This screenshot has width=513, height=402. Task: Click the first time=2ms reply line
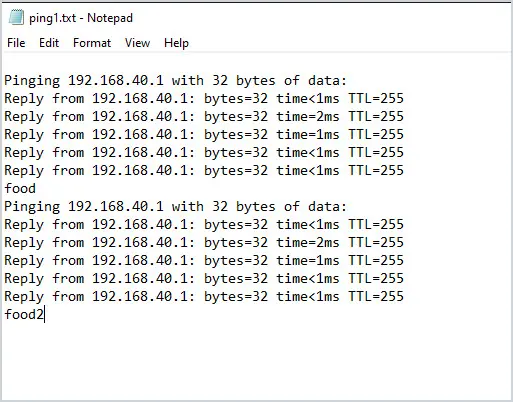click(x=204, y=117)
